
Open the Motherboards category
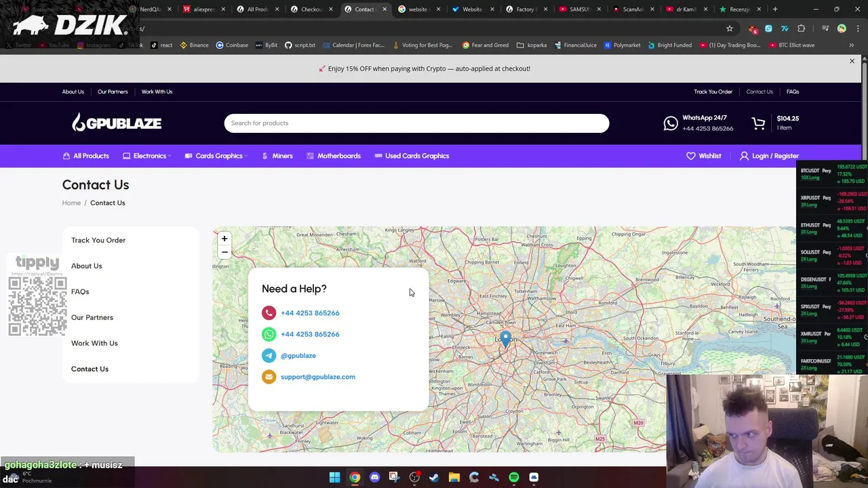pos(334,156)
